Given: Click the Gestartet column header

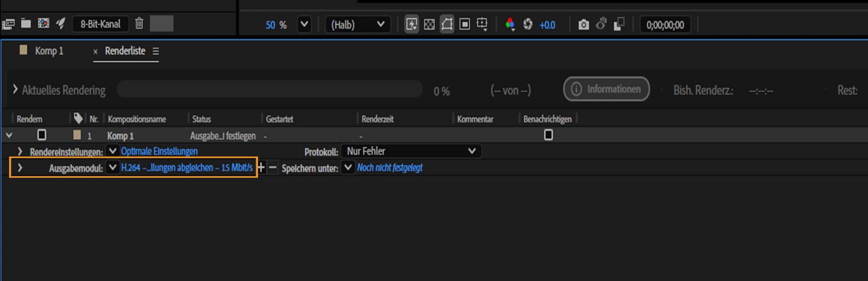Looking at the screenshot, I should (x=279, y=119).
